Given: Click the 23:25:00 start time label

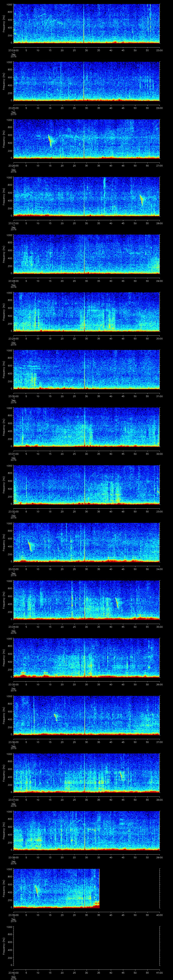Looking at the screenshot, I should [13, 108].
